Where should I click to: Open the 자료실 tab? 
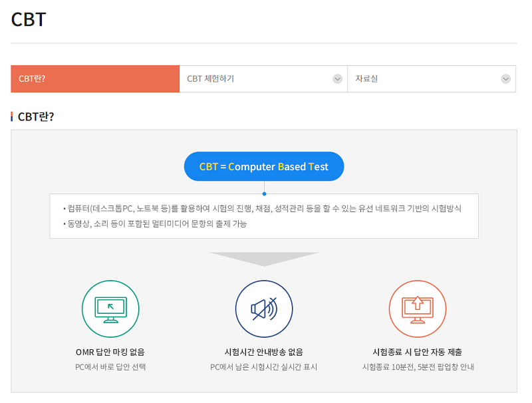point(432,78)
